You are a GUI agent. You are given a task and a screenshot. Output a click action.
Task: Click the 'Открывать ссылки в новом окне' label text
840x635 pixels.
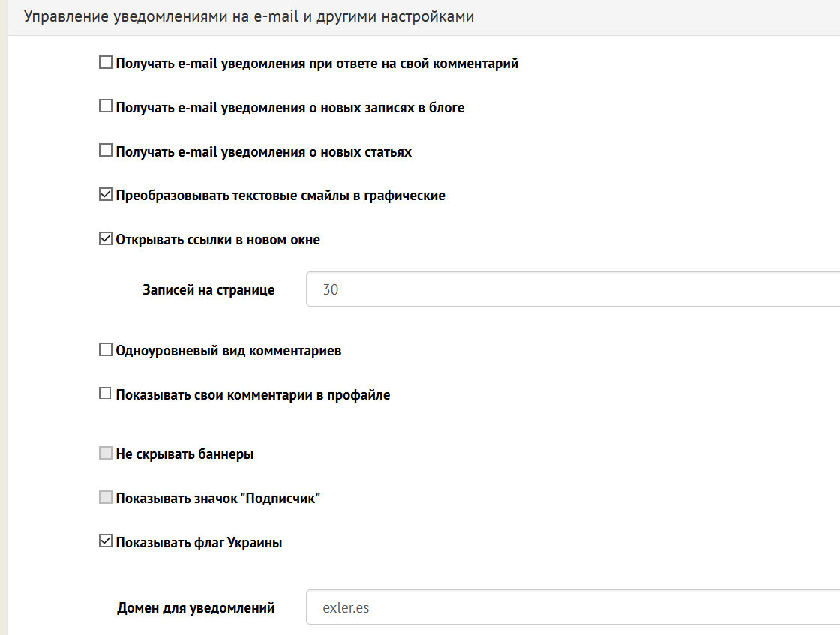(x=217, y=241)
